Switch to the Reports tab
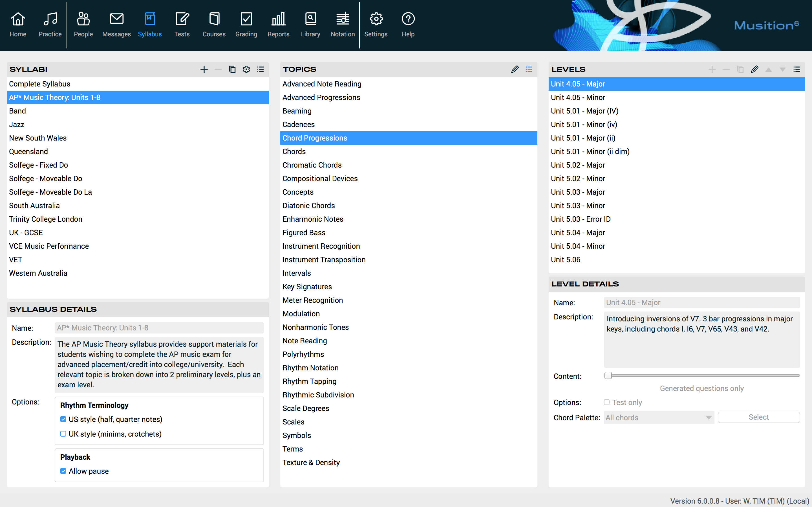Image resolution: width=812 pixels, height=507 pixels. [278, 24]
